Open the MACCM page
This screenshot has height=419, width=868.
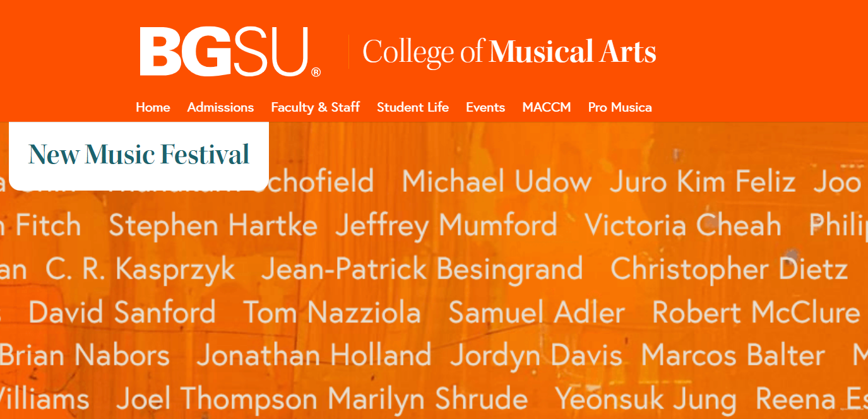pos(547,107)
